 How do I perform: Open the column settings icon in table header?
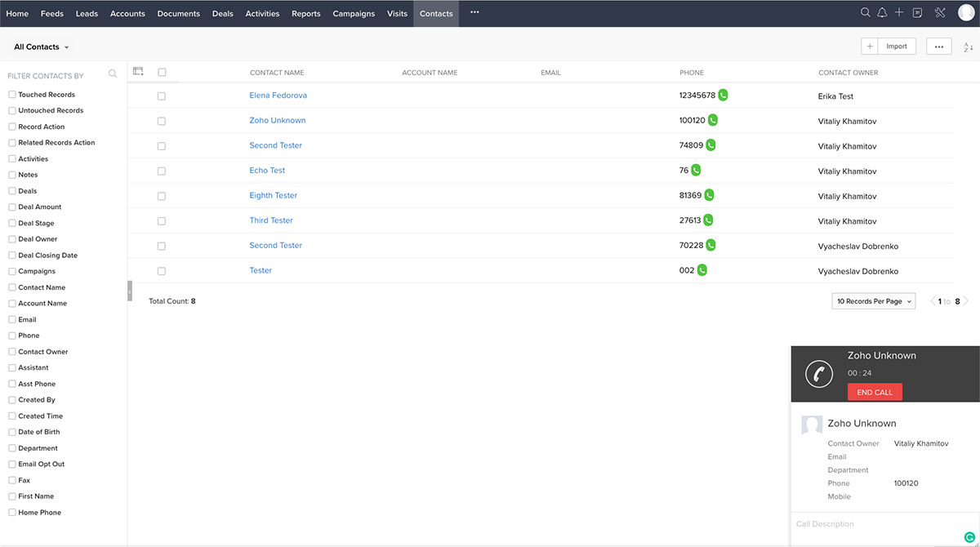pyautogui.click(x=138, y=72)
